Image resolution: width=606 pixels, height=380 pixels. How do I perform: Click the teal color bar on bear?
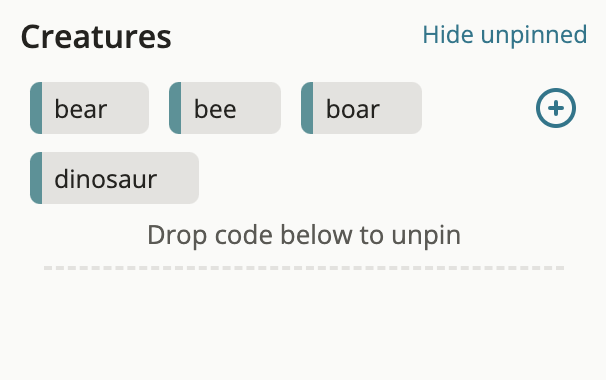coord(36,108)
